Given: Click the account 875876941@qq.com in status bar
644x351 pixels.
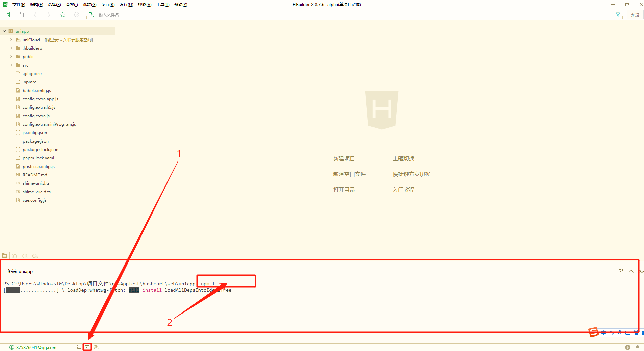Looking at the screenshot, I should tap(33, 347).
